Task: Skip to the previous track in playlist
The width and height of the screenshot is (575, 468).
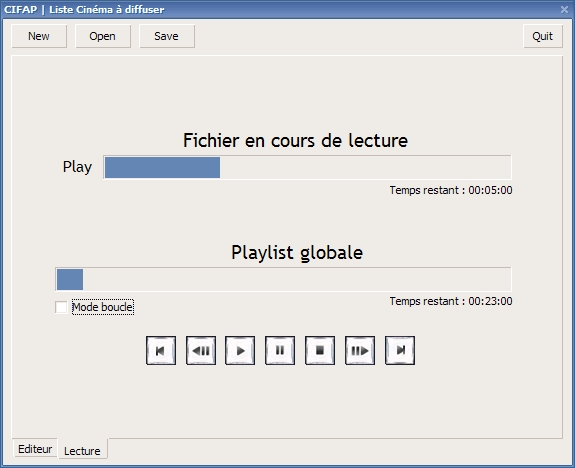Action: 161,351
